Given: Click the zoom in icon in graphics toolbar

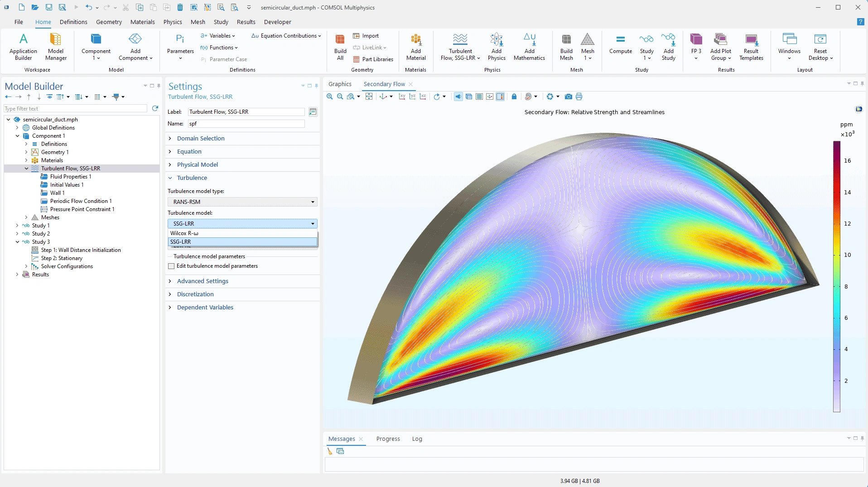Looking at the screenshot, I should pyautogui.click(x=330, y=96).
